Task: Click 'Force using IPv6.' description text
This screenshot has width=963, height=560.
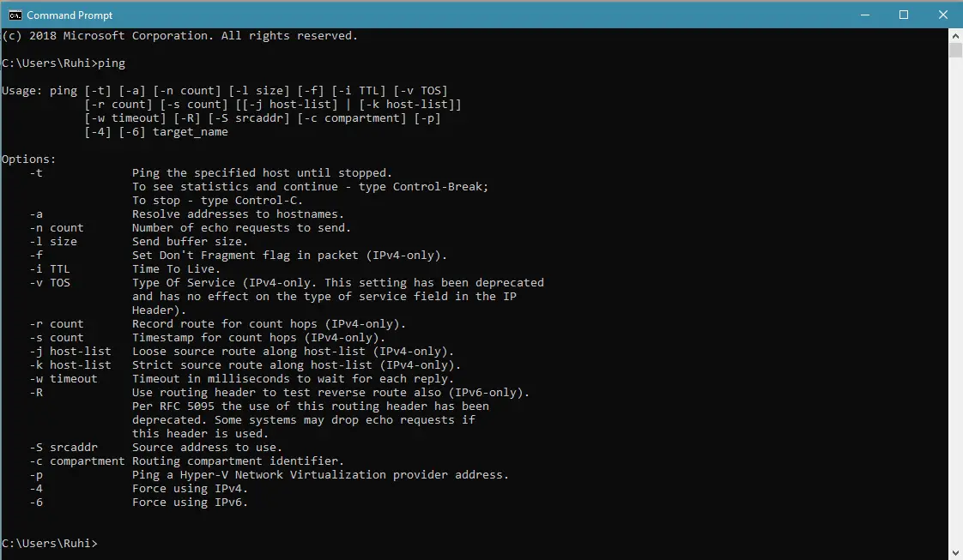Action: pos(190,503)
